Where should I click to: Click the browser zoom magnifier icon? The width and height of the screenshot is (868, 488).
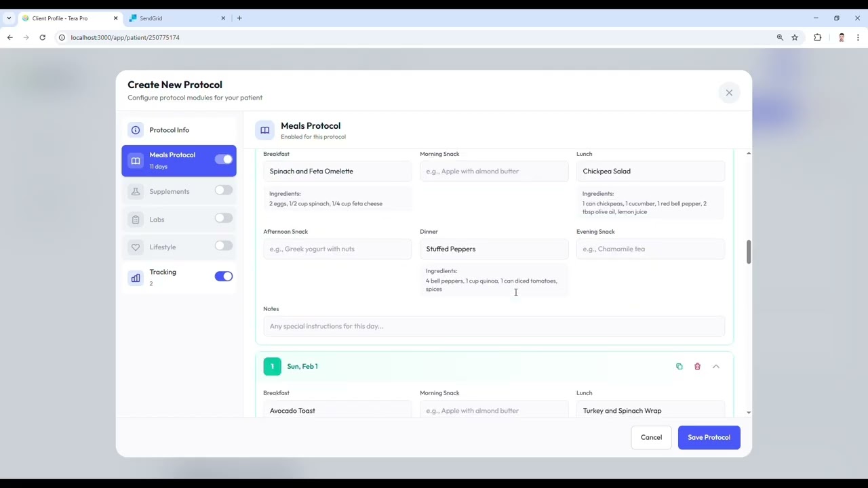pyautogui.click(x=780, y=37)
